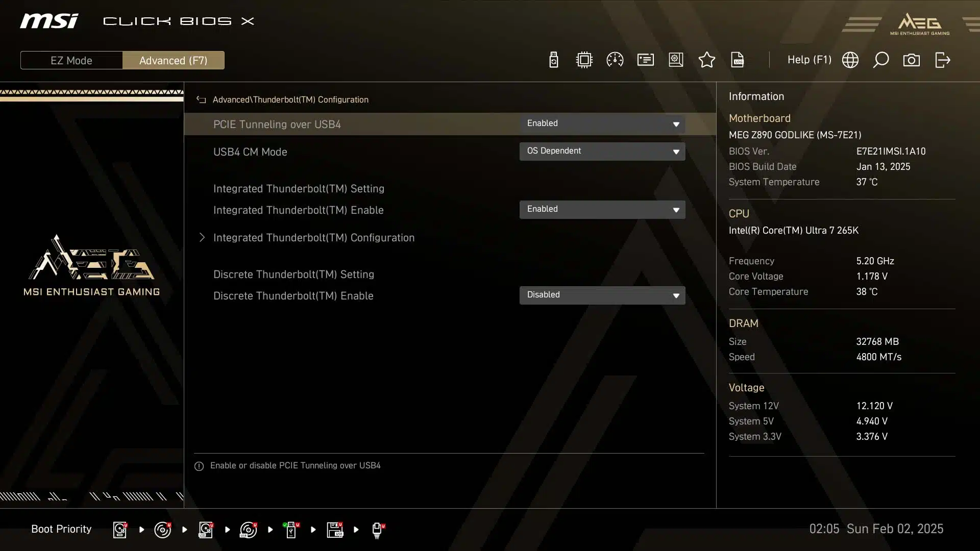980x551 pixels.
Task: Open the LOG file icon
Action: point(737,60)
